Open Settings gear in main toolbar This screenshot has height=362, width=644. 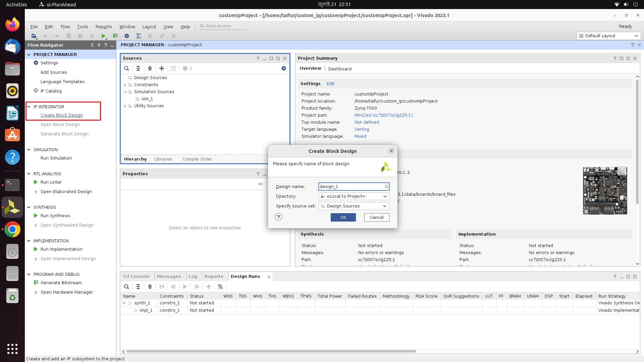pos(126,36)
